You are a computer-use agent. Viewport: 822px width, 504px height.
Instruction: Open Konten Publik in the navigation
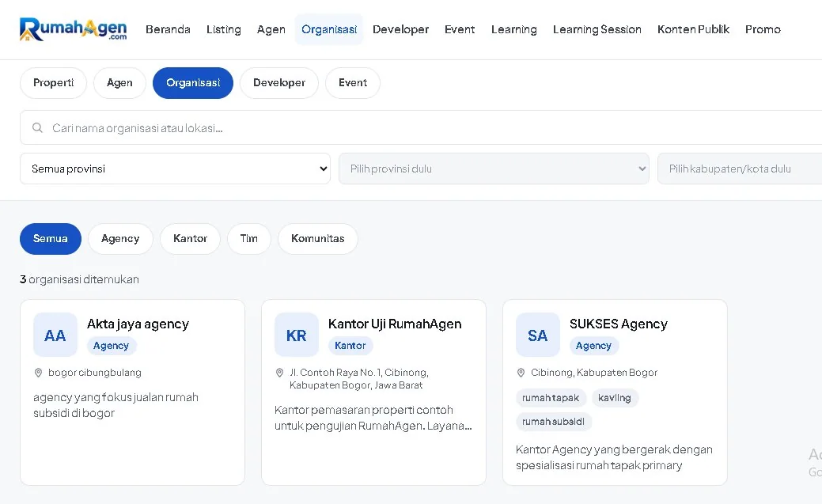[693, 29]
